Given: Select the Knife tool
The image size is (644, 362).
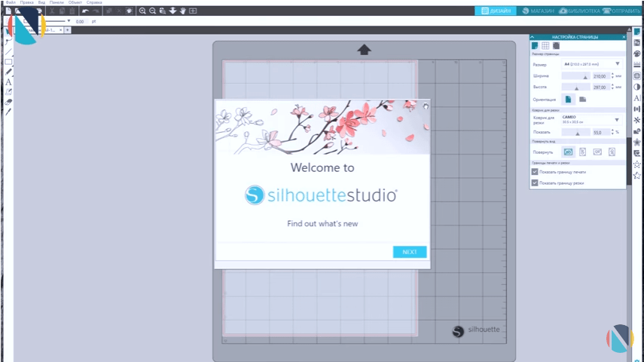Looking at the screenshot, I should (x=8, y=112).
